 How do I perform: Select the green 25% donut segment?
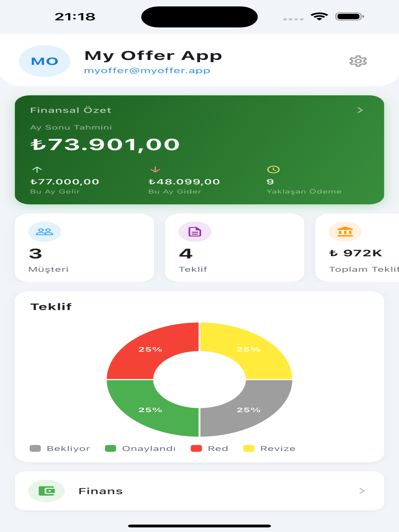click(x=150, y=410)
